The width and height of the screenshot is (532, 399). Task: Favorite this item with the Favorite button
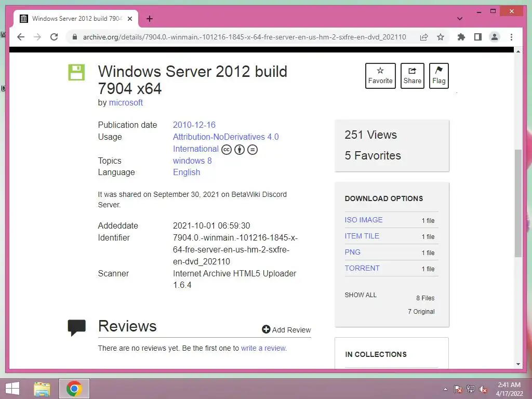(380, 76)
